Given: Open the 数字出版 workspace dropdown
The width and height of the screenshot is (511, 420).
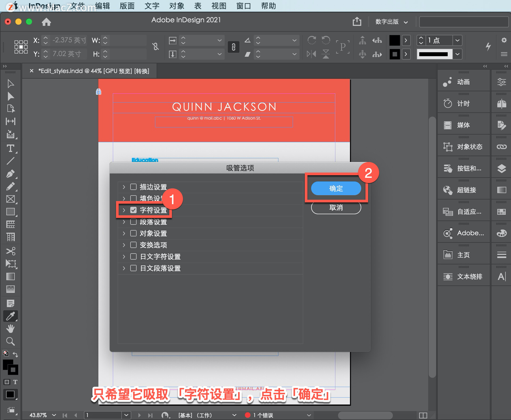Looking at the screenshot, I should click(x=391, y=22).
